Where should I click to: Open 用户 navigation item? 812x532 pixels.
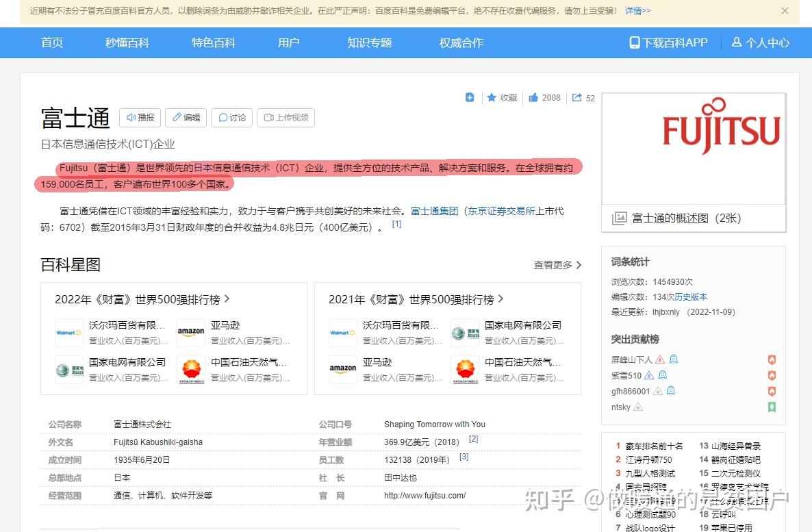coord(288,42)
